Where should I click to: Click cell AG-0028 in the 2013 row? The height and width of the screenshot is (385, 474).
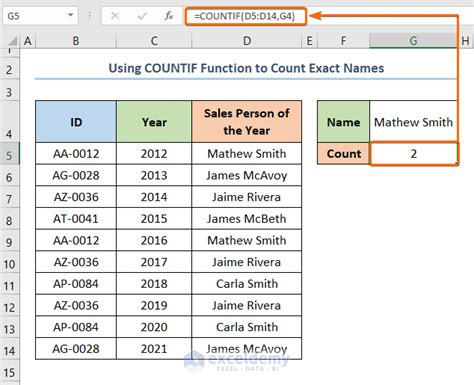pyautogui.click(x=76, y=175)
